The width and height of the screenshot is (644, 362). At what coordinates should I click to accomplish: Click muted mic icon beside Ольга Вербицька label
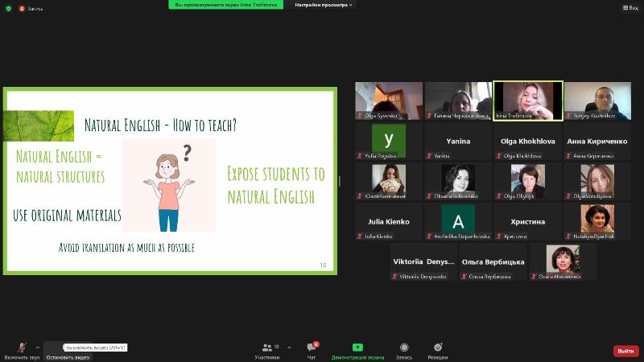pos(464,277)
